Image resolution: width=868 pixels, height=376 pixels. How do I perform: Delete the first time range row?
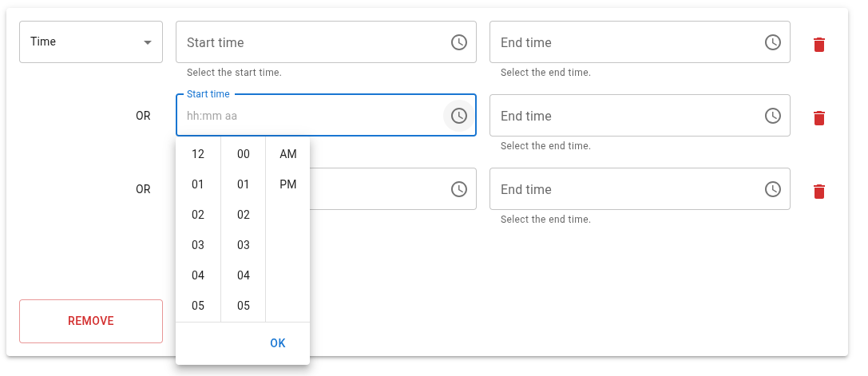(x=818, y=45)
